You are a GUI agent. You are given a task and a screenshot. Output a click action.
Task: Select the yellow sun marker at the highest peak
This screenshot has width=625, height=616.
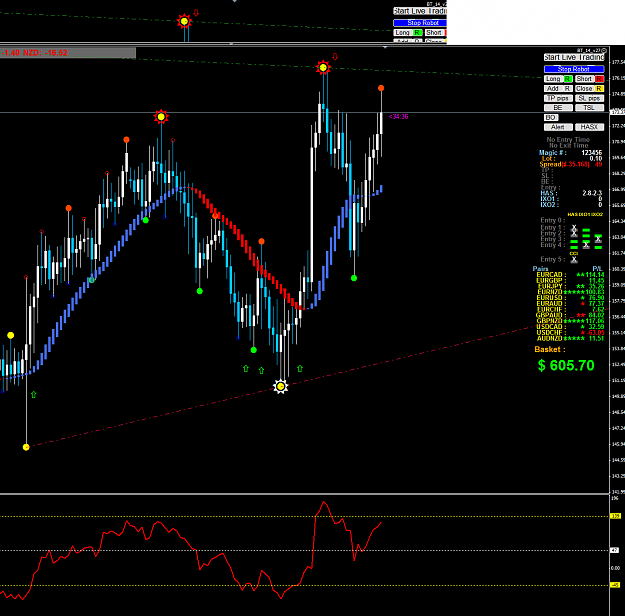[323, 68]
